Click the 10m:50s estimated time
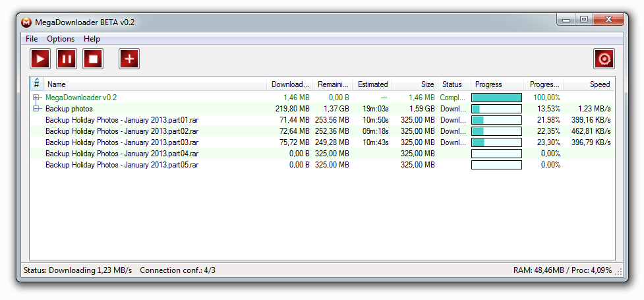The image size is (644, 300). pos(376,120)
